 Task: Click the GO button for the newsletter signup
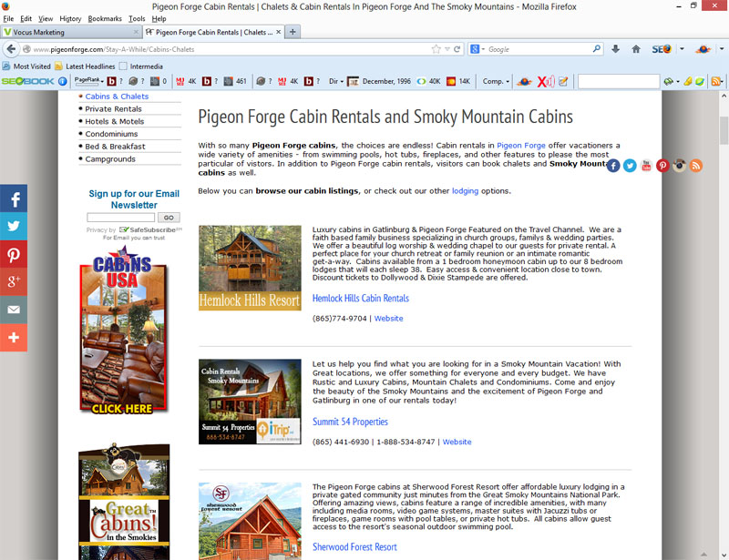pyautogui.click(x=169, y=218)
